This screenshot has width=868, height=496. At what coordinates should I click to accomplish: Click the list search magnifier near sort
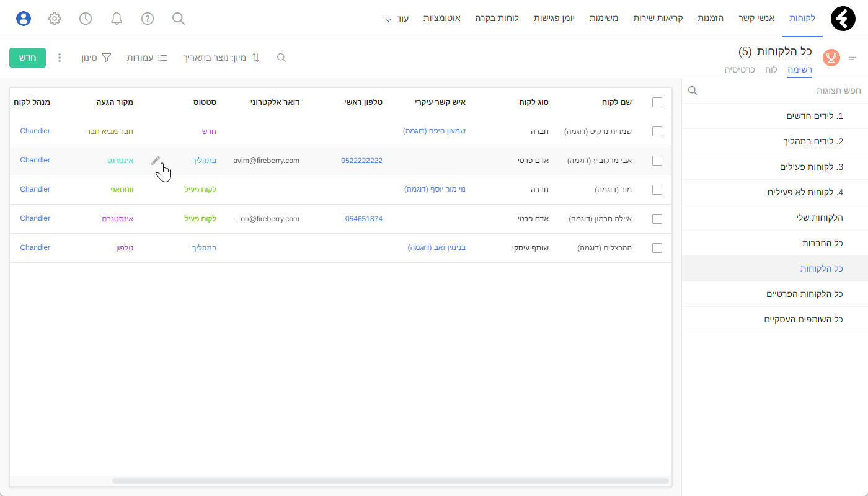(281, 58)
